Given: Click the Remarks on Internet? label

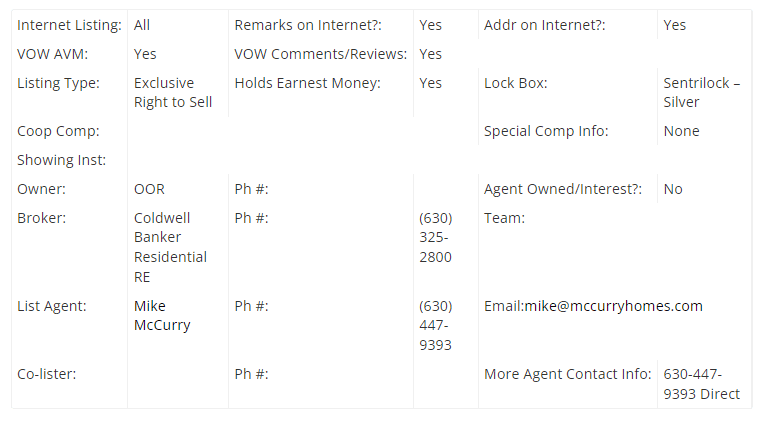Looking at the screenshot, I should [x=308, y=25].
